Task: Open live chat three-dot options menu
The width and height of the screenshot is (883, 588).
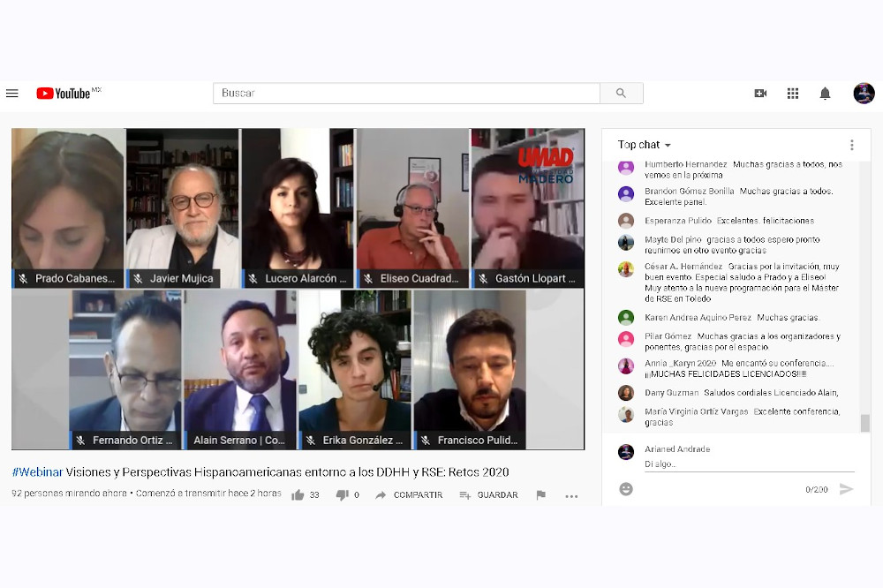Action: pos(851,146)
